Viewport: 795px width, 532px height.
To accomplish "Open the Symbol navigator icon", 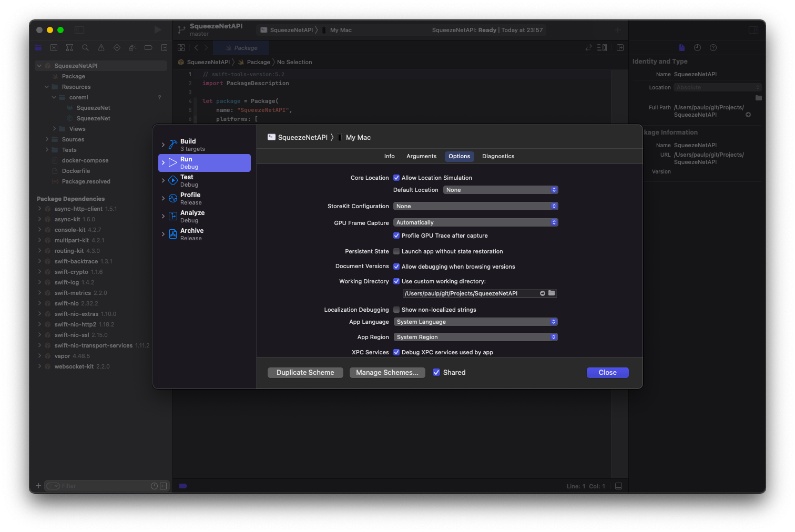I will [x=69, y=48].
